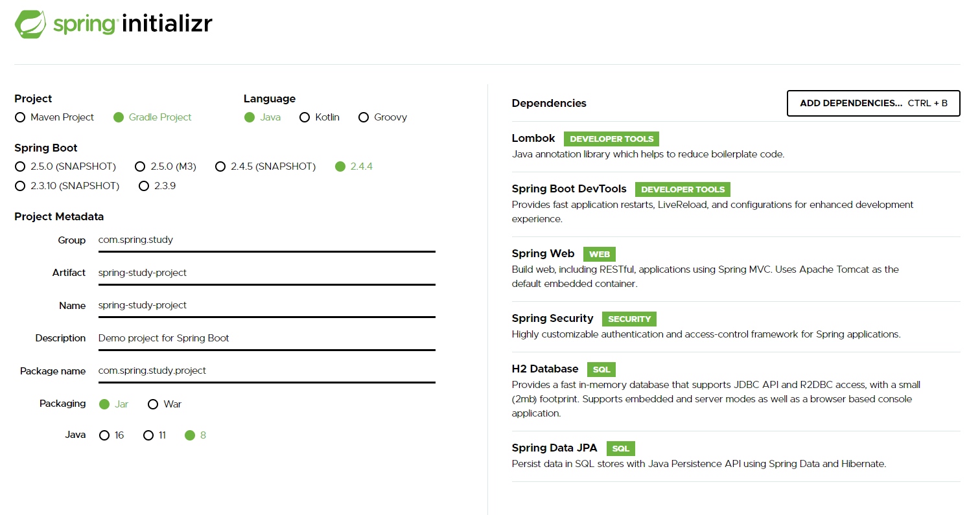Screen dimensions: 980x515
Task: Edit the Package name field
Action: tap(266, 371)
